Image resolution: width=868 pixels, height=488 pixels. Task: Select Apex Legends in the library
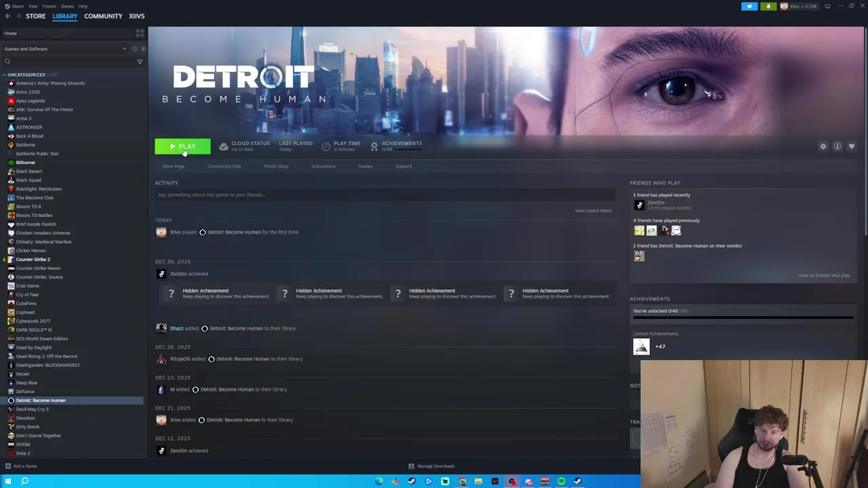pyautogui.click(x=31, y=101)
